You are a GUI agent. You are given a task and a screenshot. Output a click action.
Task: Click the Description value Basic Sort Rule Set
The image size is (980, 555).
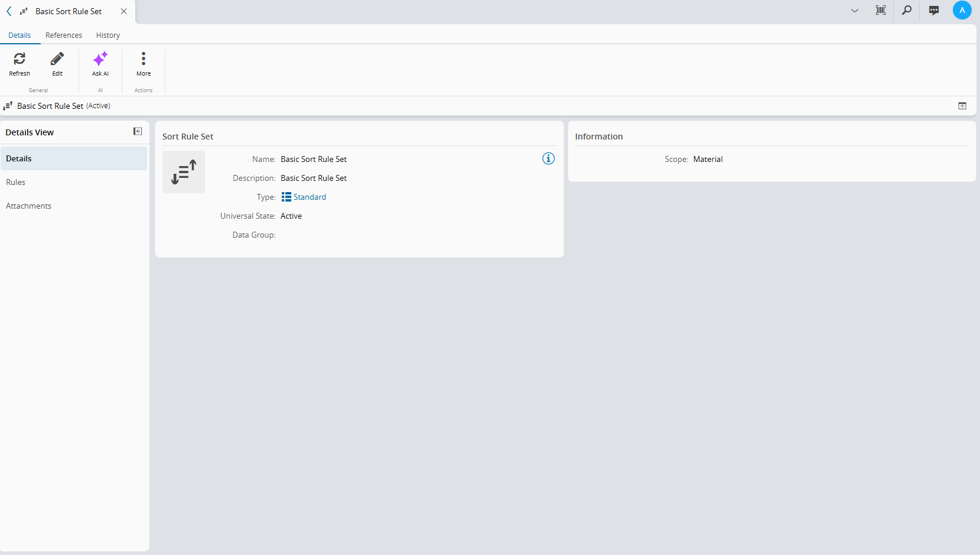314,178
